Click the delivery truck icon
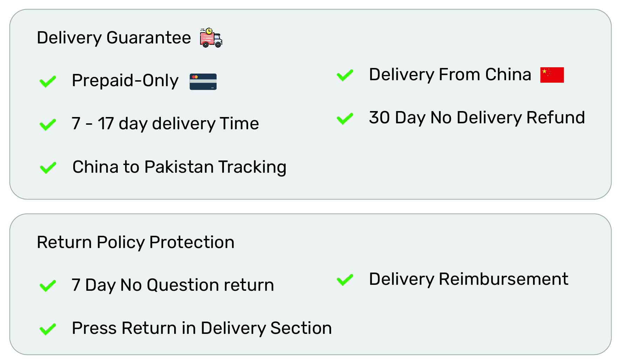 [x=211, y=38]
